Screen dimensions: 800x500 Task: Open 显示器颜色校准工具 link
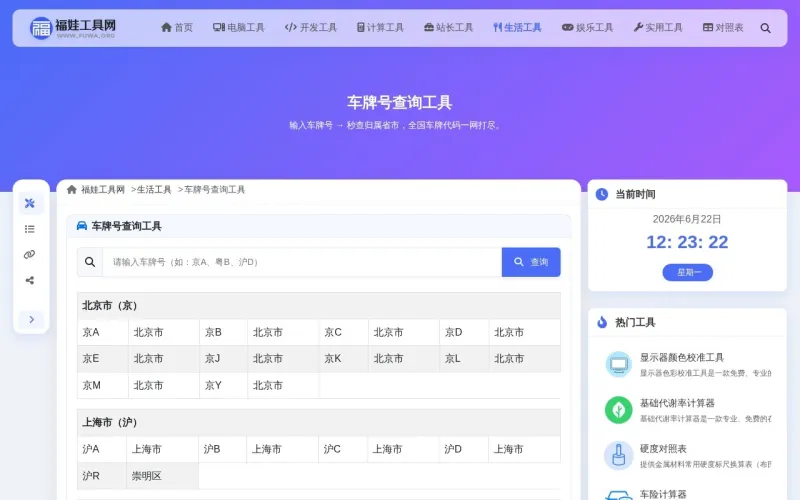click(x=682, y=357)
